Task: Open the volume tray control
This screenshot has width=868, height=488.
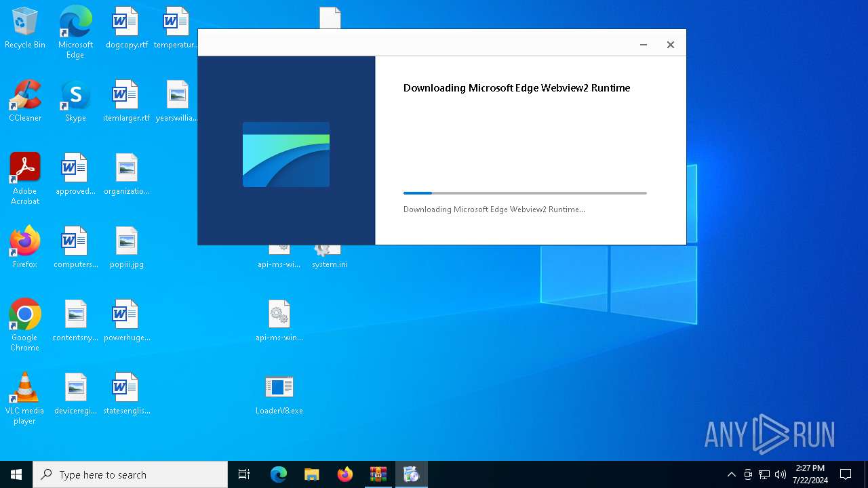Action: [x=781, y=474]
